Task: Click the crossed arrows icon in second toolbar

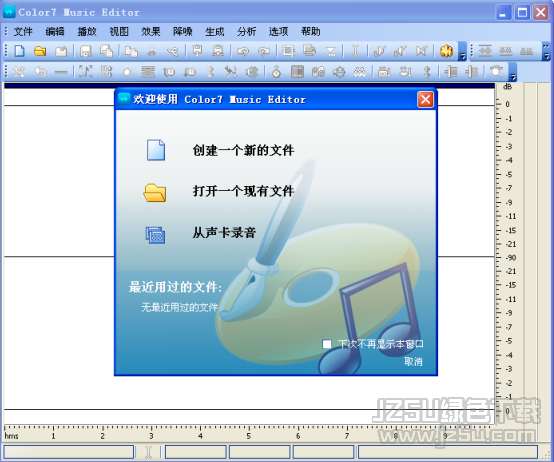Action: click(x=19, y=72)
